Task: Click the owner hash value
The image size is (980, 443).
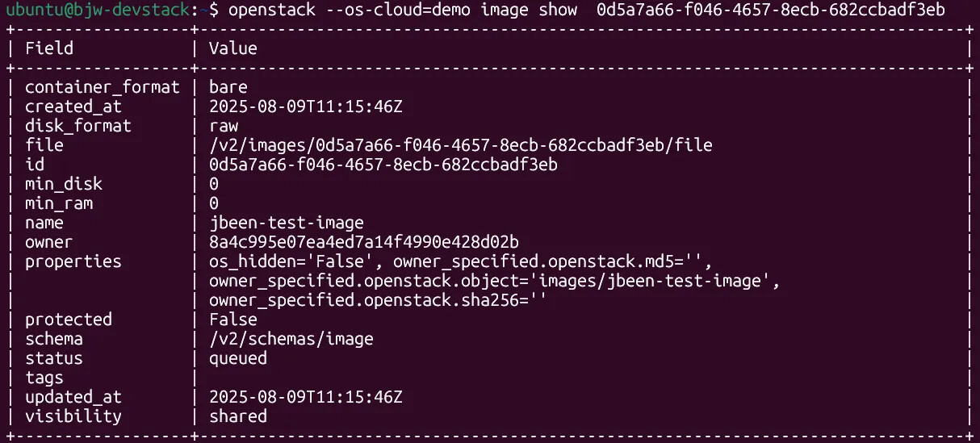Action: (x=363, y=242)
